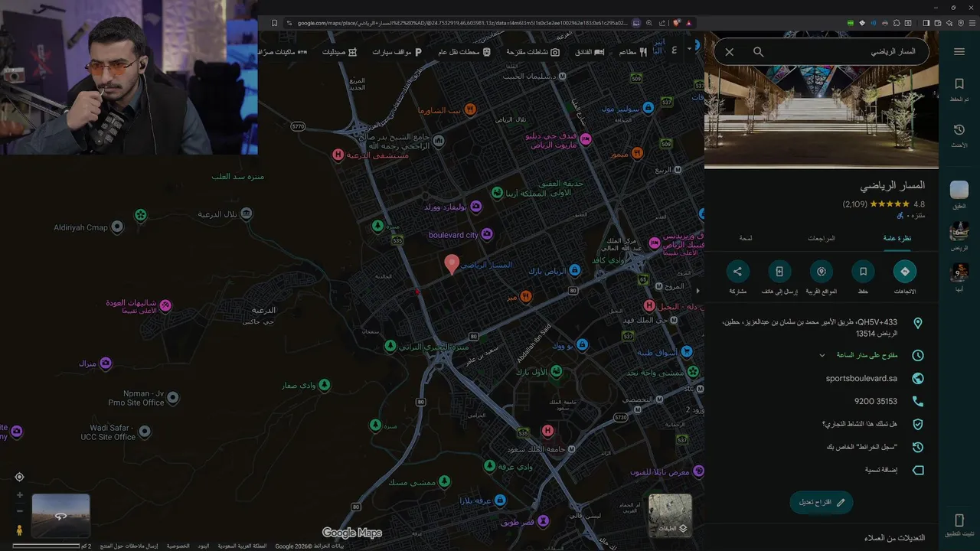Collapse the side panel with arrow handle

tap(697, 291)
